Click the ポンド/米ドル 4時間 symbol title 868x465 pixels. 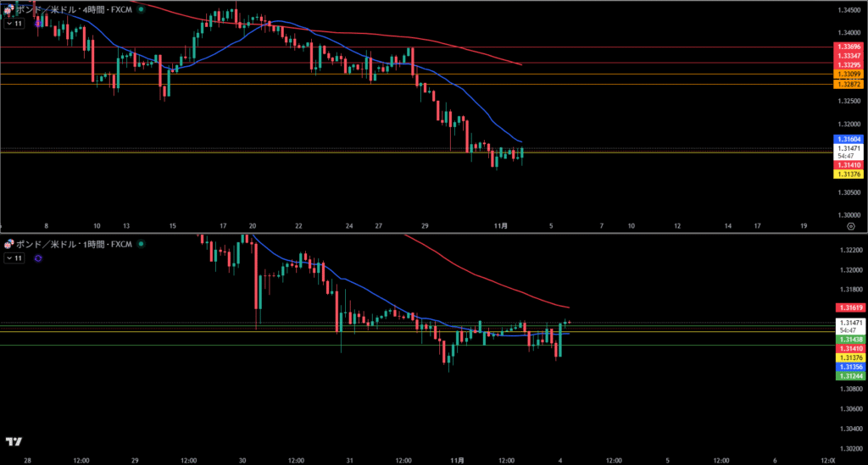pos(72,11)
